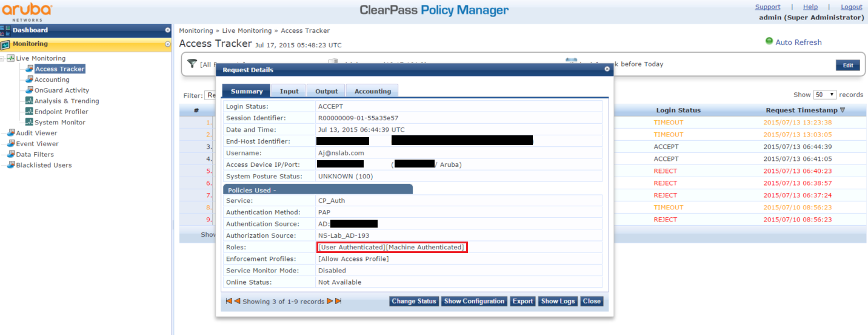Viewport: 868px width, 335px height.
Task: Click the Close button in dialog
Action: click(x=592, y=301)
